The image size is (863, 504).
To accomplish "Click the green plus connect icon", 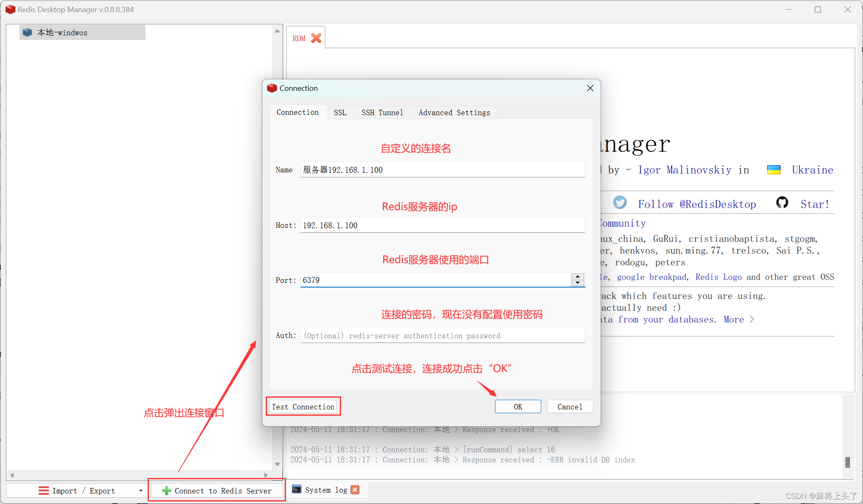I will coord(166,491).
